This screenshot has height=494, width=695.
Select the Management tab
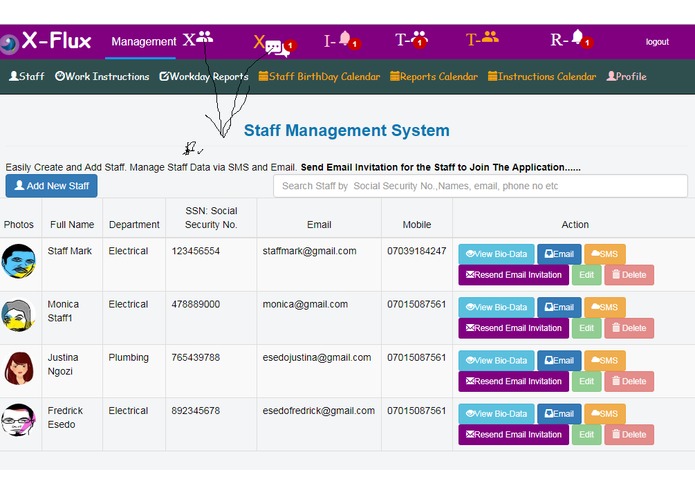coord(144,42)
